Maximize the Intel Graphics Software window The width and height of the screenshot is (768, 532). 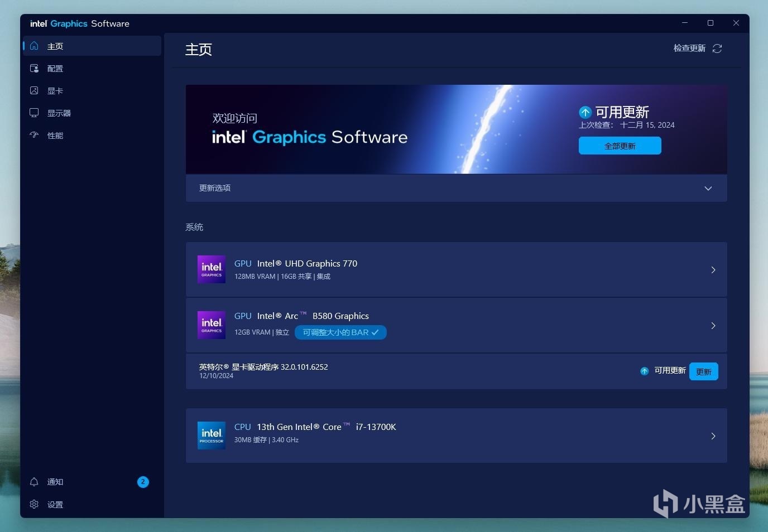tap(711, 23)
